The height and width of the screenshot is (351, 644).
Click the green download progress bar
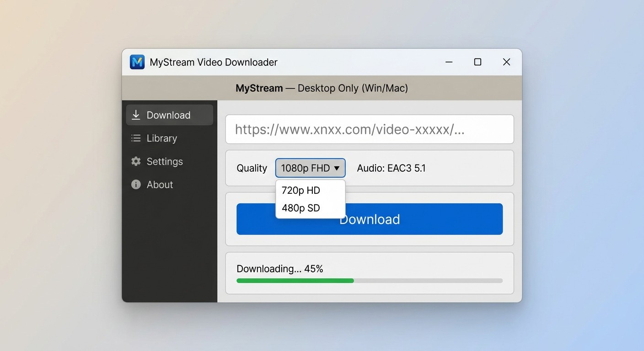[x=370, y=281]
